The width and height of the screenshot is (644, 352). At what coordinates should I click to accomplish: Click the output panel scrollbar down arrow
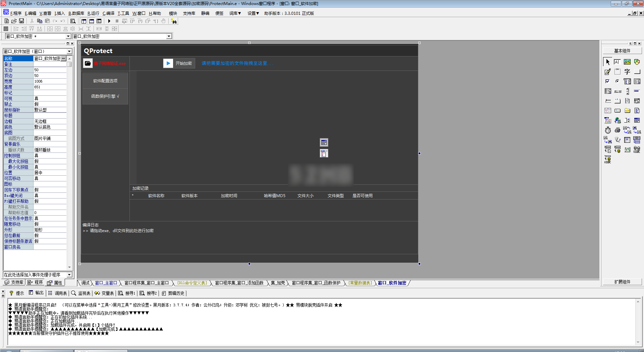tap(638, 343)
